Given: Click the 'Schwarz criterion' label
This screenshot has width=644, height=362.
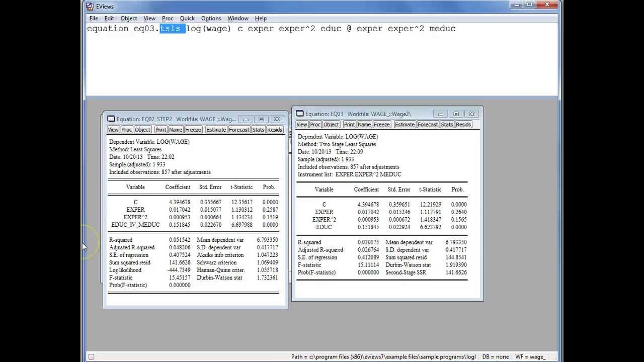Looking at the screenshot, I should [x=217, y=262].
